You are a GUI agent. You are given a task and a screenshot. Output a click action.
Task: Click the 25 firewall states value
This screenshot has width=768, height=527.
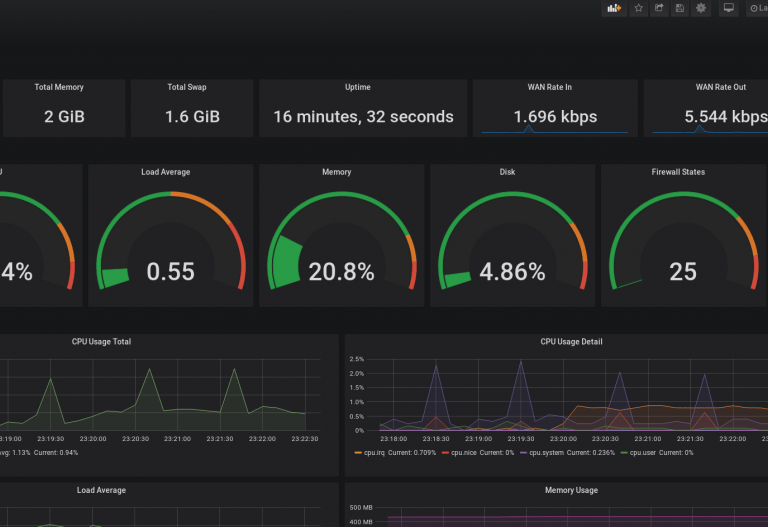point(683,272)
